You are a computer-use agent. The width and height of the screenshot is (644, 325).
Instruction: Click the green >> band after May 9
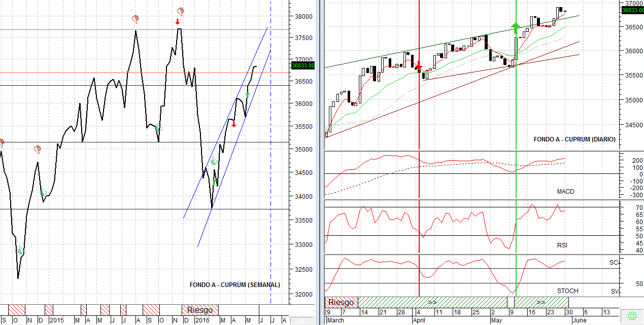541,302
